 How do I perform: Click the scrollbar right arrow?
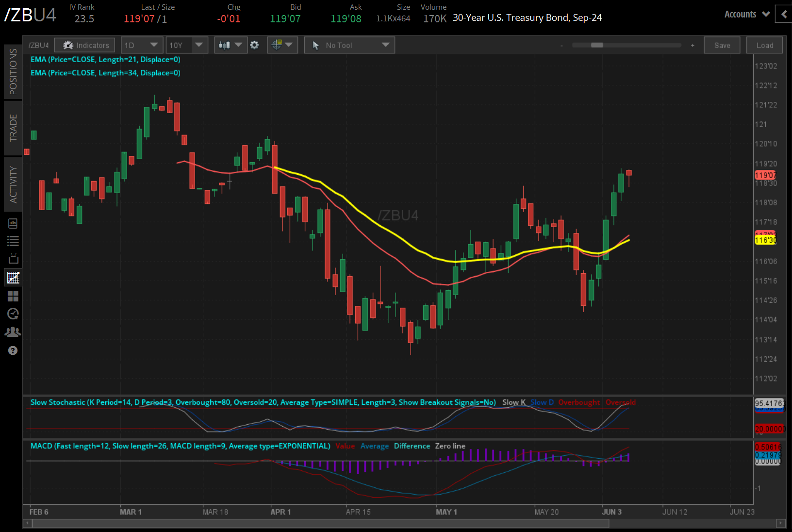(780, 523)
